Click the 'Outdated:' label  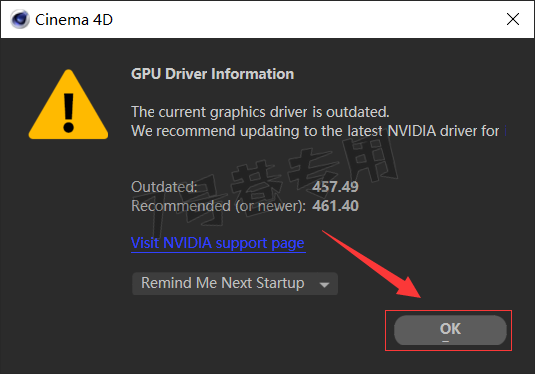coord(164,187)
